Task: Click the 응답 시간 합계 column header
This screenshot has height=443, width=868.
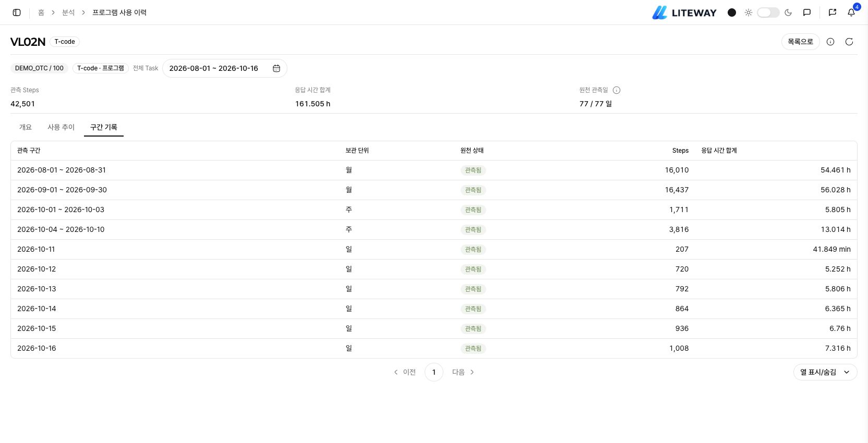Action: [x=719, y=151]
